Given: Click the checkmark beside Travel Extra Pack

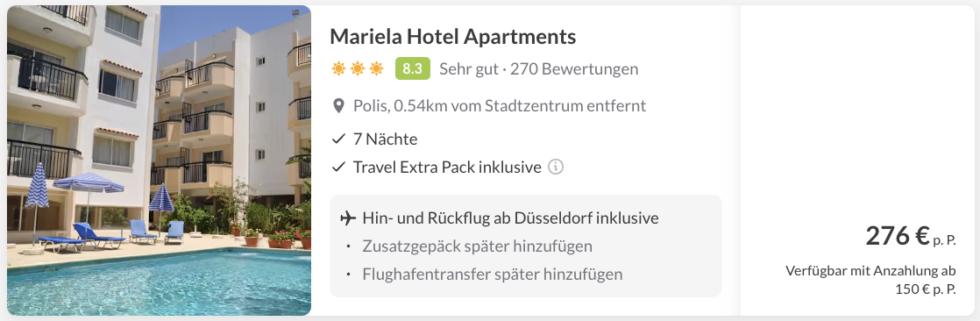Looking at the screenshot, I should (x=338, y=167).
